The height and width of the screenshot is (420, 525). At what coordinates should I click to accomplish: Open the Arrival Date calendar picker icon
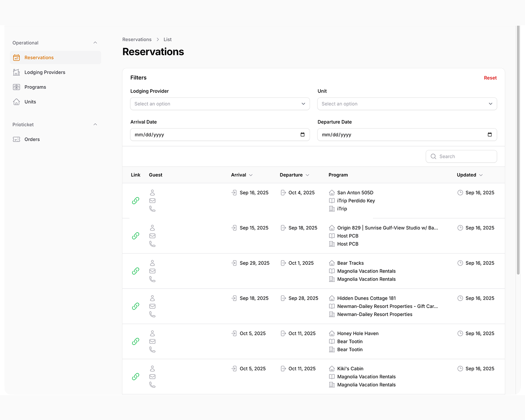point(303,135)
